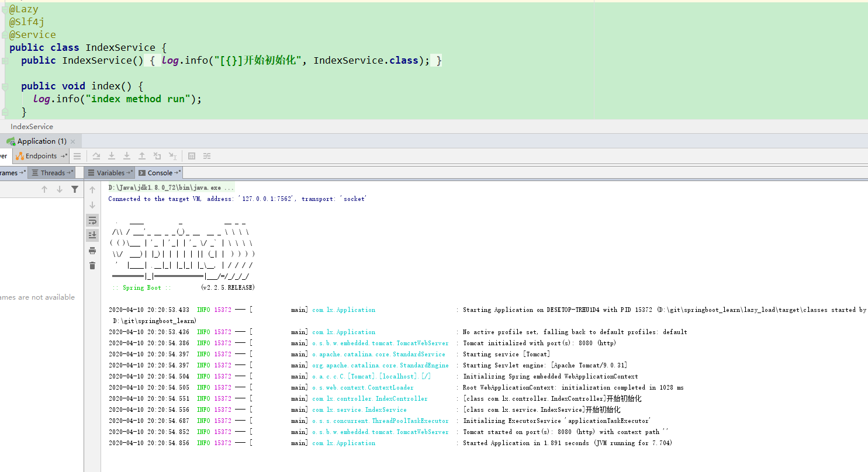Click the com.lx.controller.IndexController logger link
868x472 pixels.
[x=369, y=399]
